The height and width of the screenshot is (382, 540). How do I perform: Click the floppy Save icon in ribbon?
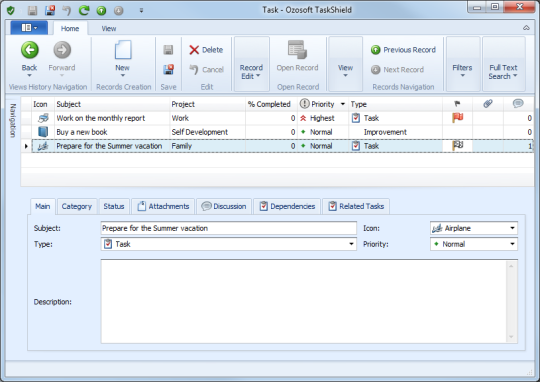tap(168, 50)
